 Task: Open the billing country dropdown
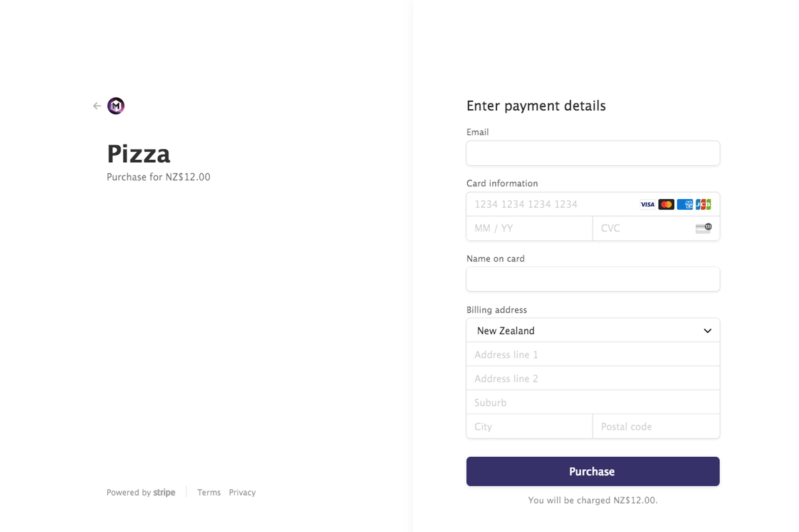pos(593,330)
